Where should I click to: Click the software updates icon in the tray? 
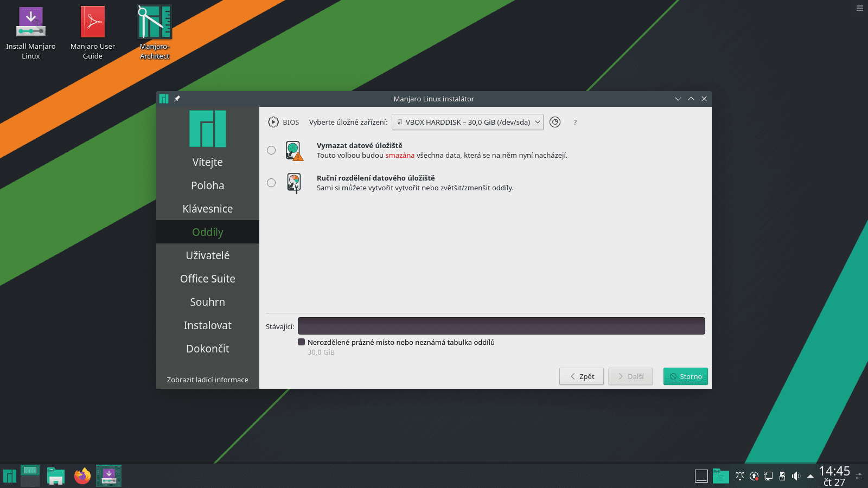click(754, 476)
